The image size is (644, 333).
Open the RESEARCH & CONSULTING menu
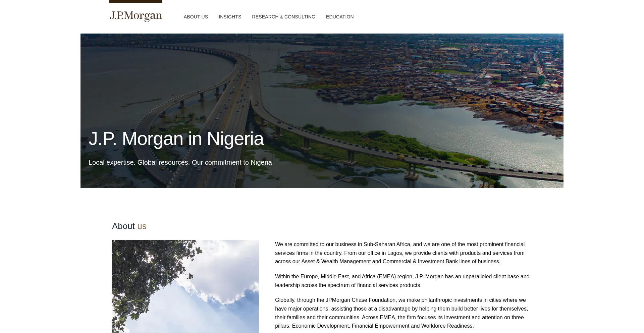click(283, 17)
